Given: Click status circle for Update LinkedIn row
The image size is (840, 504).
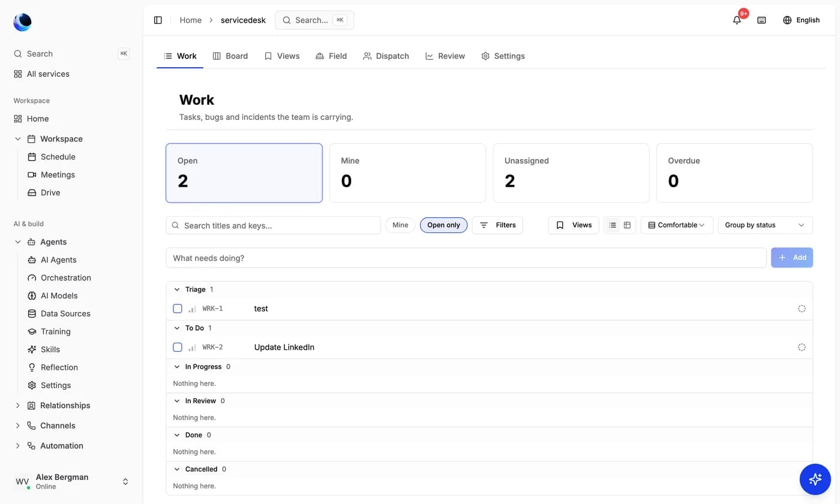Looking at the screenshot, I should click(x=802, y=347).
